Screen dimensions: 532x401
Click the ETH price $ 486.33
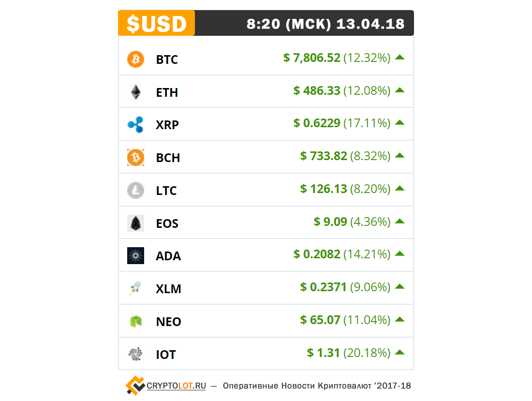[x=317, y=90]
